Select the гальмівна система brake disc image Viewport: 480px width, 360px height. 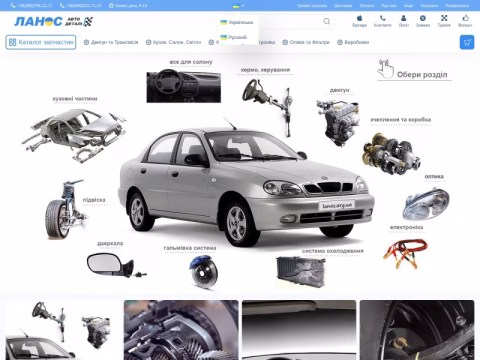(x=204, y=273)
